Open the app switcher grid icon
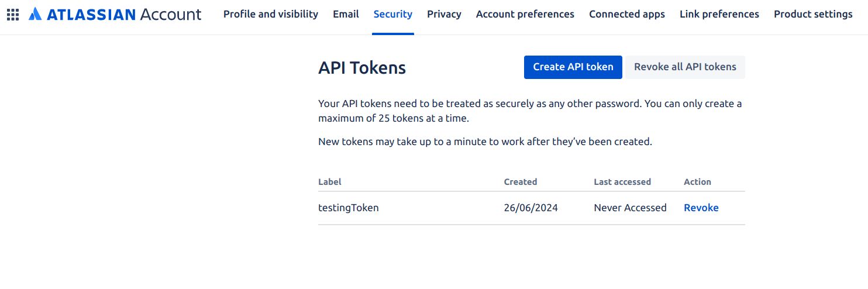The image size is (868, 289). [x=13, y=15]
